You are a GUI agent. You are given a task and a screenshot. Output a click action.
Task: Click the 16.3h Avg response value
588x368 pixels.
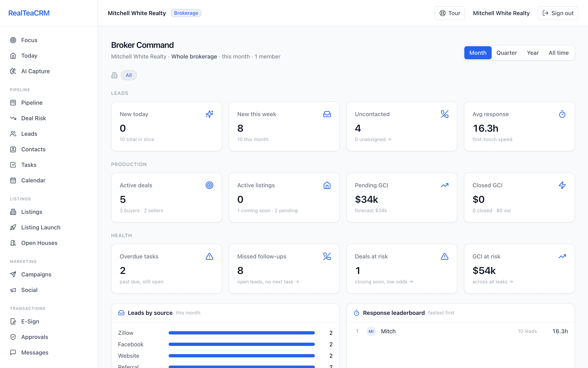click(486, 129)
